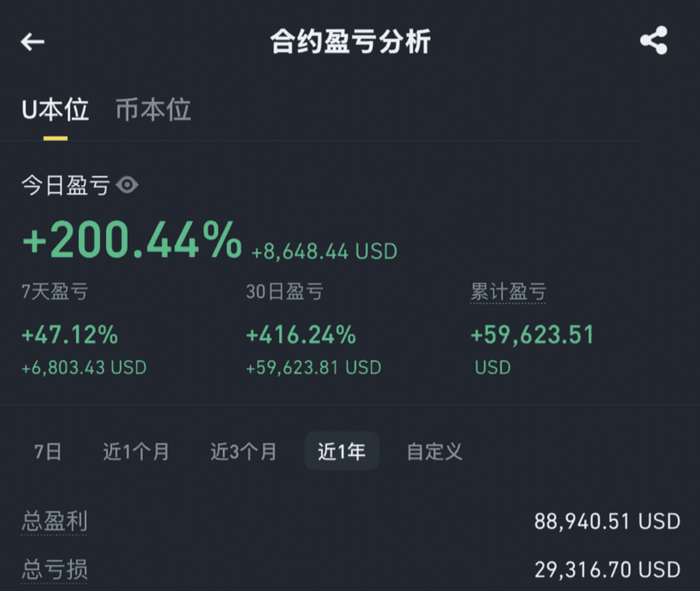This screenshot has width=700, height=591.
Task: Select the 近1个月 time range
Action: pos(136,452)
